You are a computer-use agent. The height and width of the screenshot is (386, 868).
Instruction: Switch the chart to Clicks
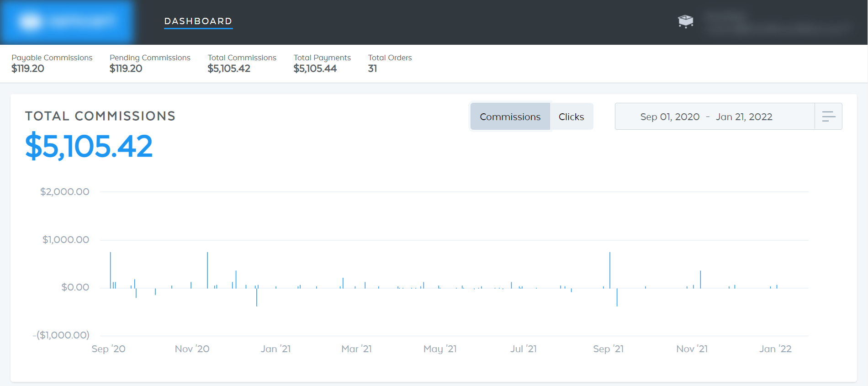click(571, 117)
